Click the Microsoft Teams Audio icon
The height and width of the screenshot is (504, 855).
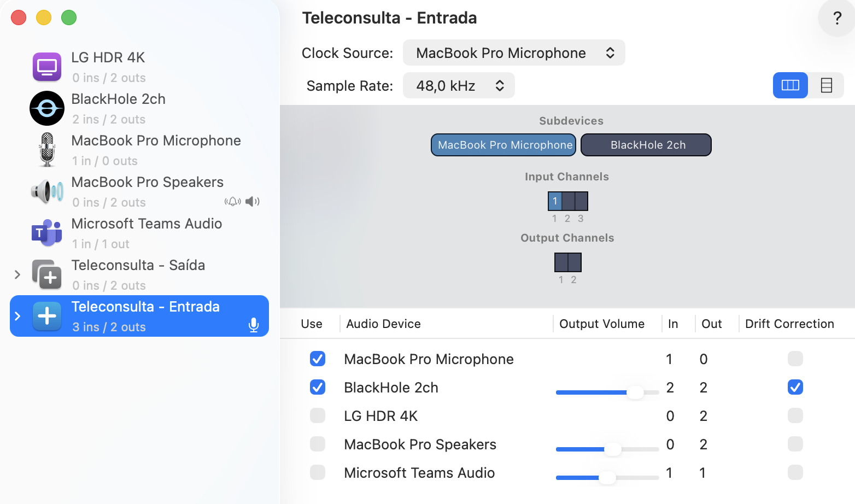pyautogui.click(x=47, y=233)
